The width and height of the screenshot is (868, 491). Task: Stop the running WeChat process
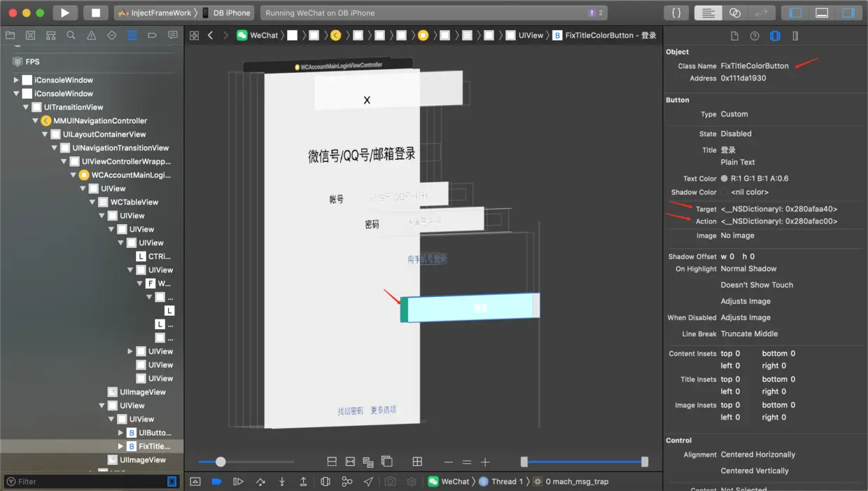(x=96, y=13)
